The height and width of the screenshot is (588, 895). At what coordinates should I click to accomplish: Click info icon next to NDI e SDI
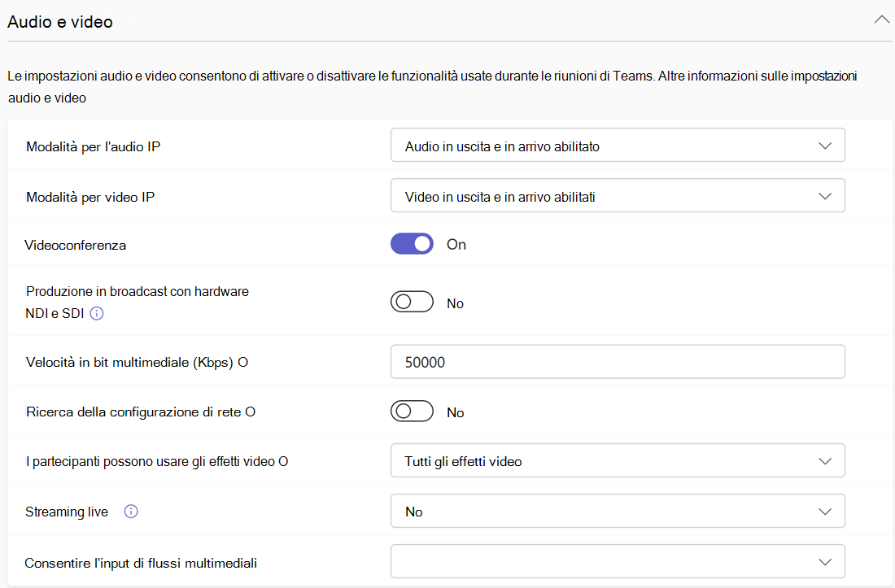[97, 313]
